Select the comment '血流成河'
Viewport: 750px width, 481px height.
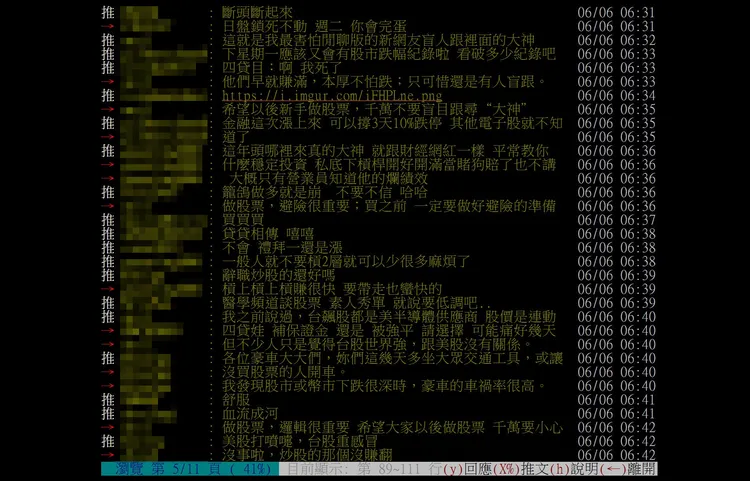point(250,415)
